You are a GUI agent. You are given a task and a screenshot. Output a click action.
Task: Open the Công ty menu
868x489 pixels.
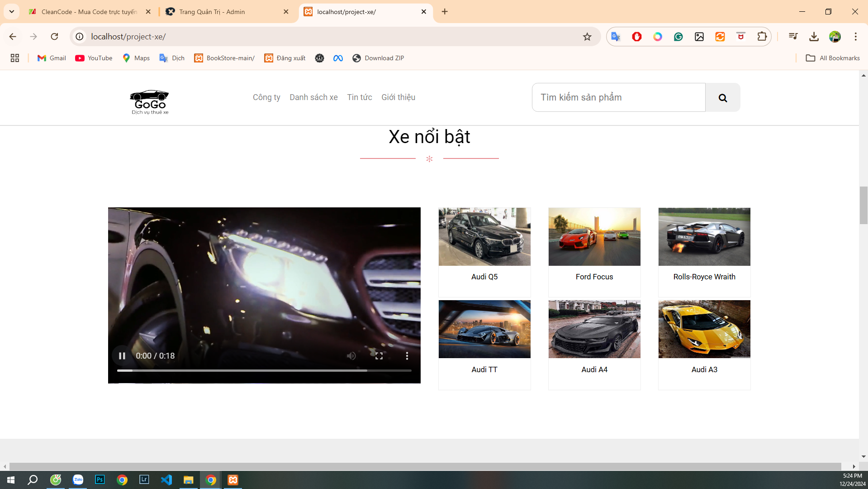tap(266, 97)
